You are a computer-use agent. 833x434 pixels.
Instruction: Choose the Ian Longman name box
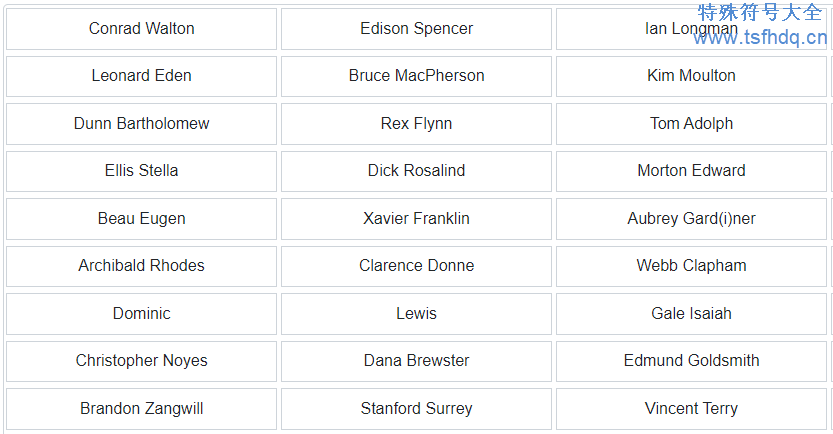click(x=691, y=29)
